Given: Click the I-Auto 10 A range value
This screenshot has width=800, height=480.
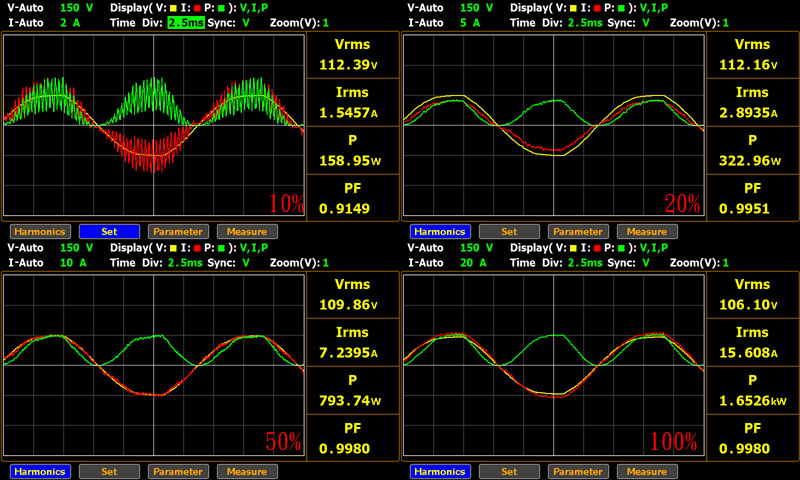Looking at the screenshot, I should (73, 263).
